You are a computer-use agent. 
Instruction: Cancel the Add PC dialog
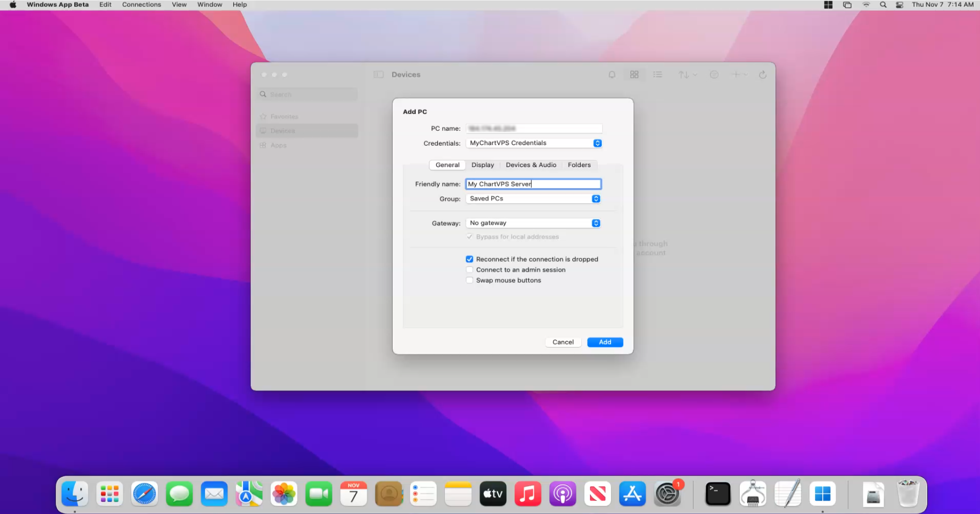[x=563, y=342]
